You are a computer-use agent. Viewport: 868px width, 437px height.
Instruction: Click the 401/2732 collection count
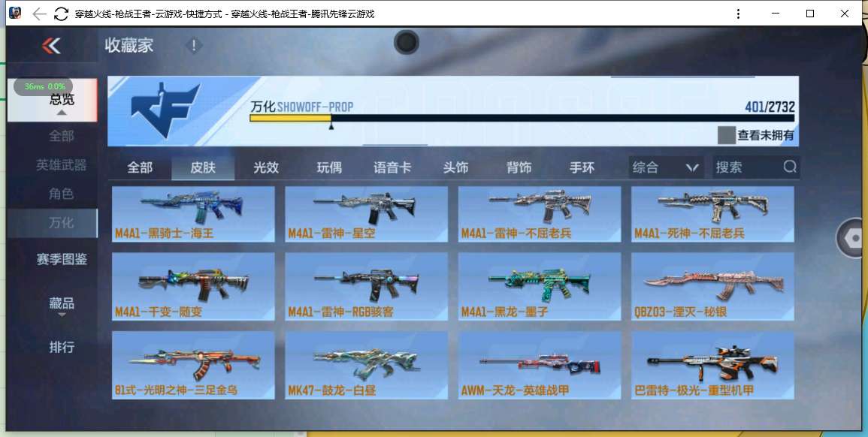pos(770,106)
